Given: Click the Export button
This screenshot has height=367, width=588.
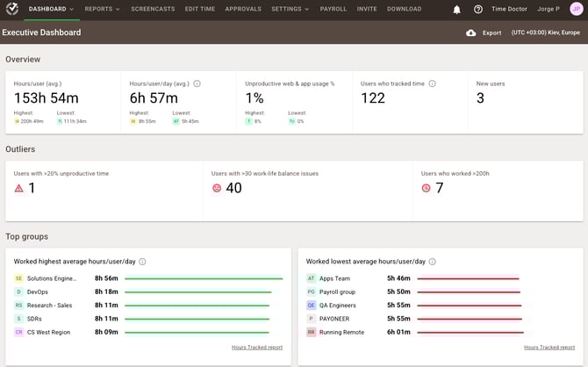Looking at the screenshot, I should tap(491, 32).
